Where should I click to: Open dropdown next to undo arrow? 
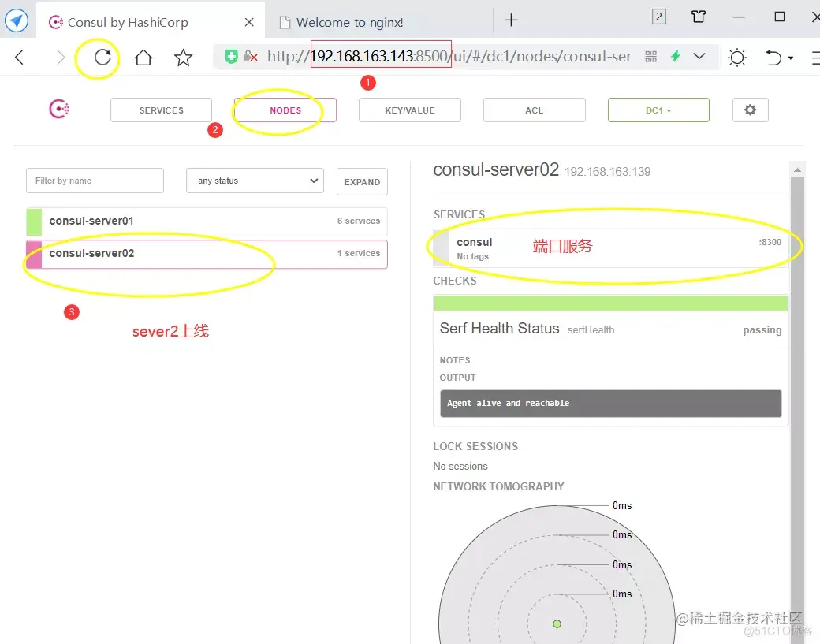click(791, 58)
